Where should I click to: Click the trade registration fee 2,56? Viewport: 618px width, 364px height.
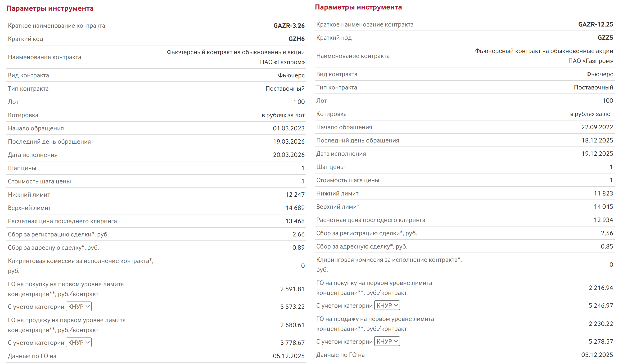click(x=607, y=233)
